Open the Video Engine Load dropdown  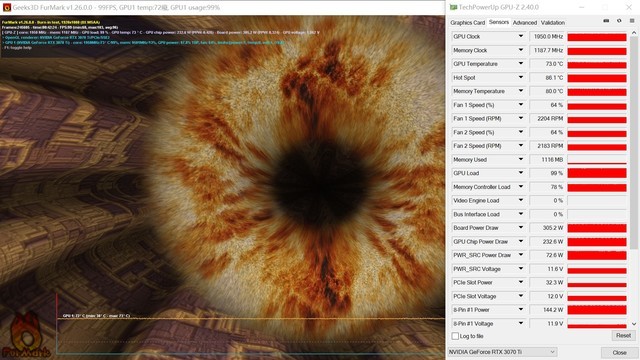(x=521, y=200)
